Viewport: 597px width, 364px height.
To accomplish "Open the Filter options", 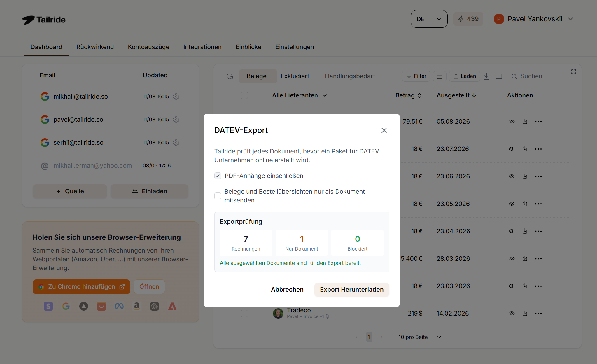I will (416, 76).
